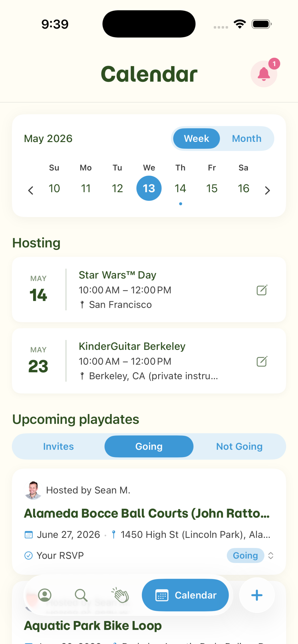Screen dimensions: 298x644
Task: Go to next week arrow
Action: coord(268,190)
